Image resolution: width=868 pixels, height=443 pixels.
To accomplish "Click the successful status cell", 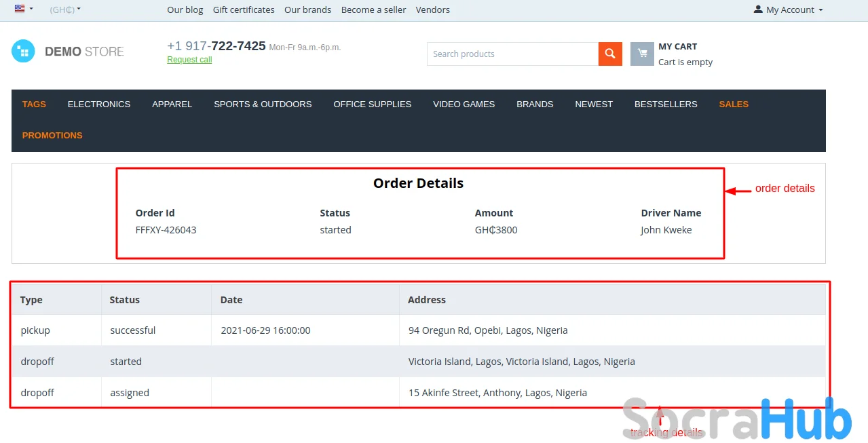I will point(157,330).
